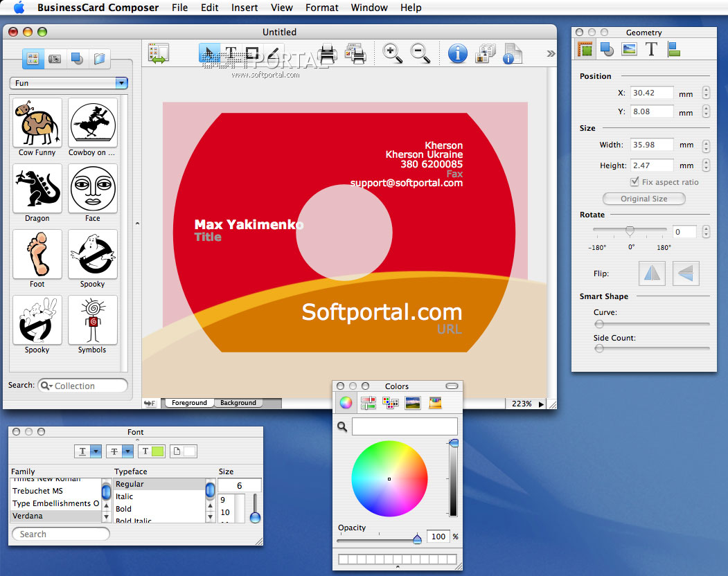Open Fill and Stroke inspector tab
Screen dimensions: 728x576
point(607,49)
